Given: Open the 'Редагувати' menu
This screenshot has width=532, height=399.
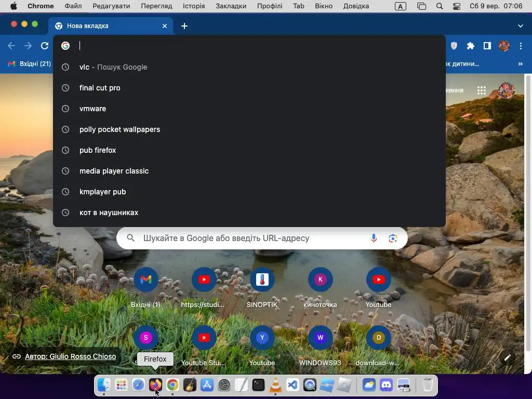Looking at the screenshot, I should coord(111,6).
